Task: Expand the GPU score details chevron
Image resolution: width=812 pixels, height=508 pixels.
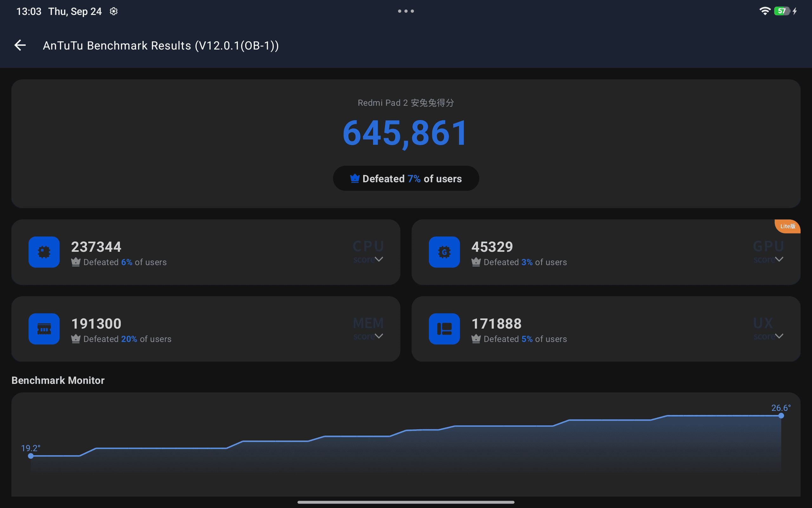Action: pyautogui.click(x=779, y=259)
